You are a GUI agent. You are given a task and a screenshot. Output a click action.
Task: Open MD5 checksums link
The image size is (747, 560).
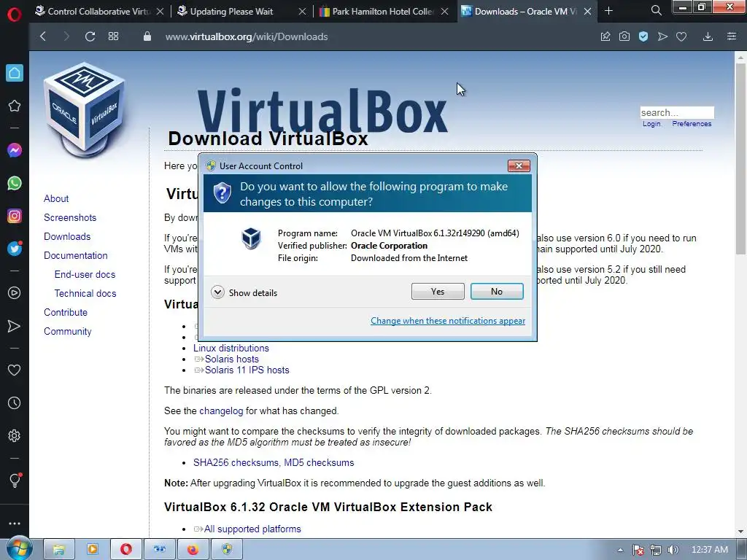point(320,463)
